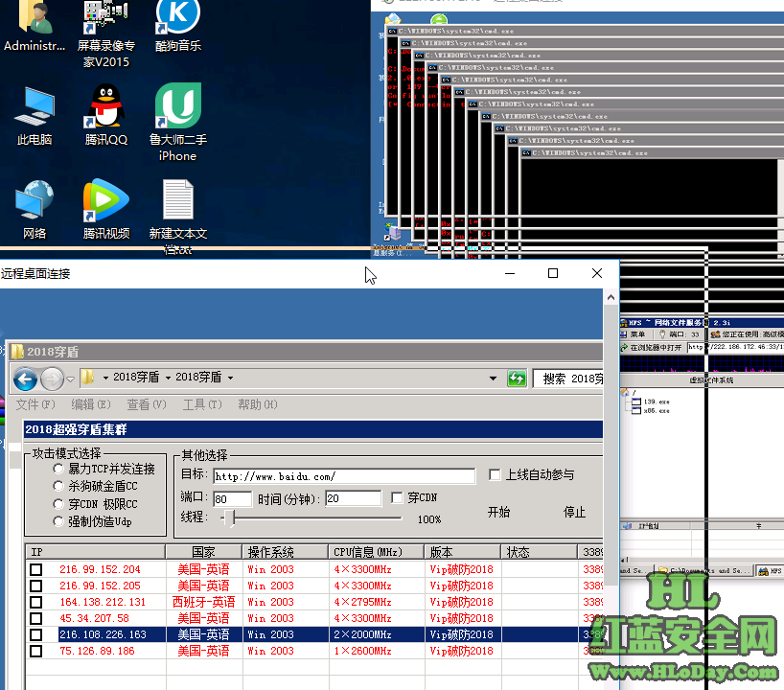Select x86.exe in HFS file list
This screenshot has height=690, width=784.
click(651, 410)
